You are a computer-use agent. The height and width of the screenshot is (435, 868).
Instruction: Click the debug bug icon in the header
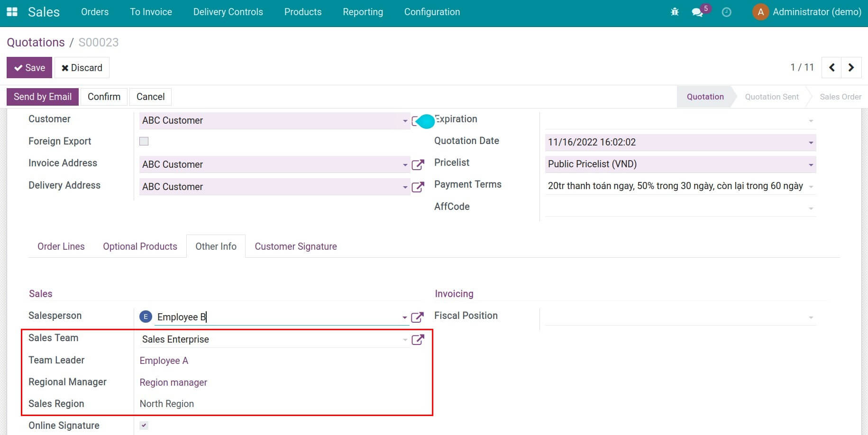pyautogui.click(x=674, y=12)
